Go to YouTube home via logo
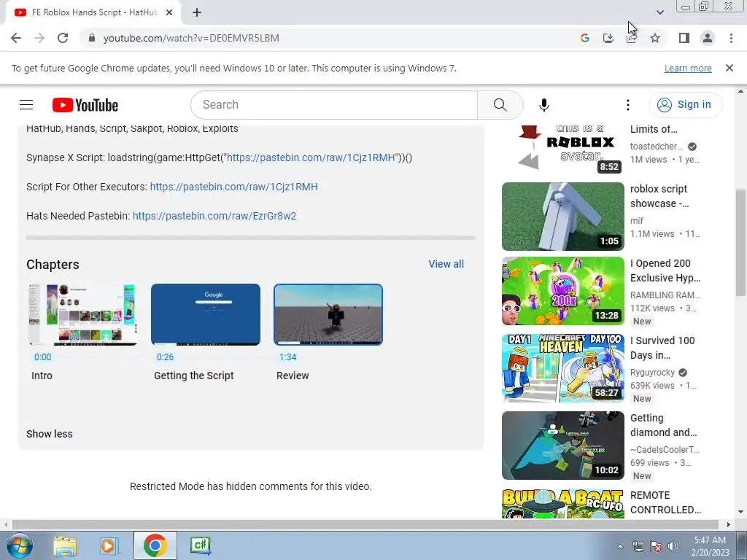This screenshot has height=560, width=747. (85, 105)
